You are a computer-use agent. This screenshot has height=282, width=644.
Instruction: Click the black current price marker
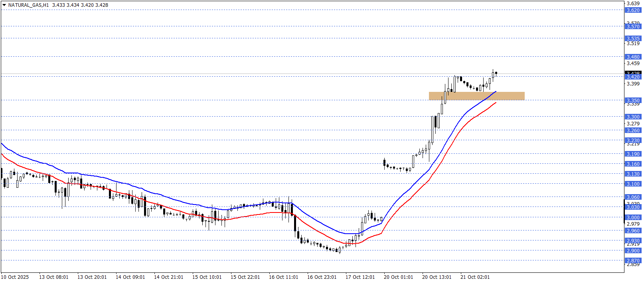(x=633, y=73)
